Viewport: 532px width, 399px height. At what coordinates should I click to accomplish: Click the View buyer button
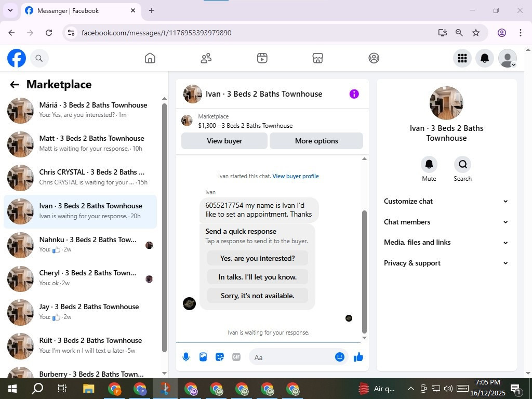(x=224, y=141)
